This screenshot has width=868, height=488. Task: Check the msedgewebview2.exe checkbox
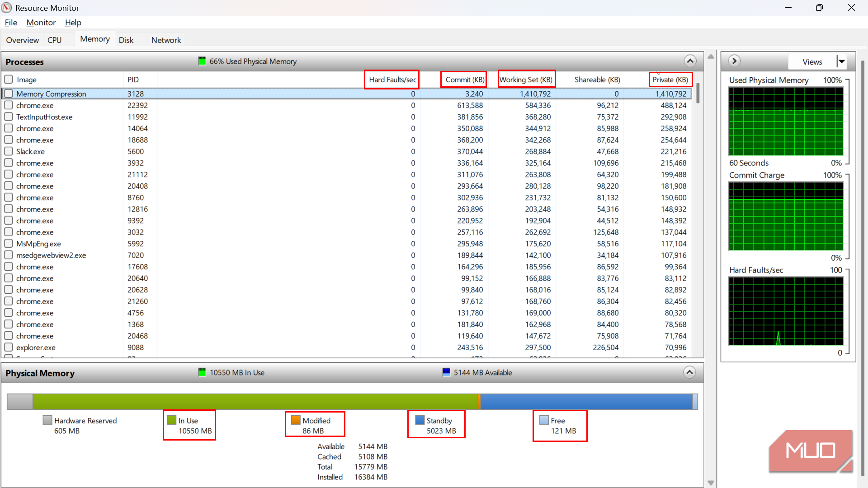(9, 255)
